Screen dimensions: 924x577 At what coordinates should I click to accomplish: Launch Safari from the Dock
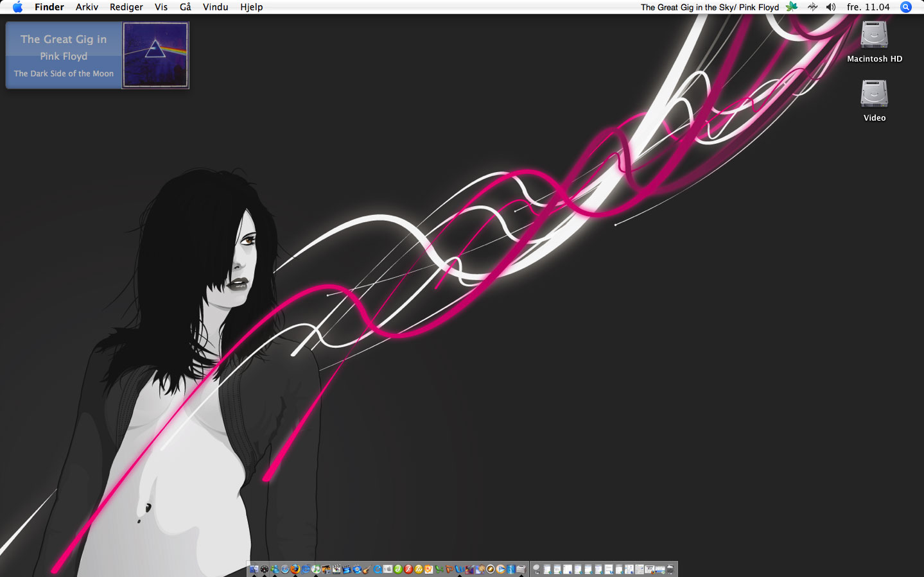[284, 569]
